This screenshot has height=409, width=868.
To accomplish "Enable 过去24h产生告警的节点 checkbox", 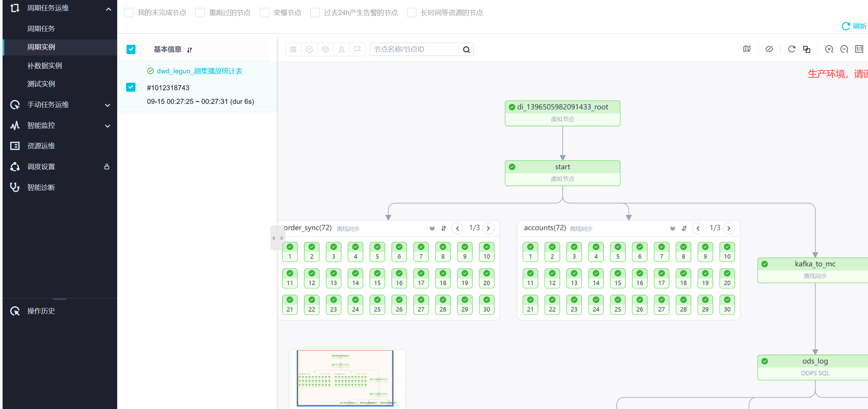I will click(x=315, y=13).
